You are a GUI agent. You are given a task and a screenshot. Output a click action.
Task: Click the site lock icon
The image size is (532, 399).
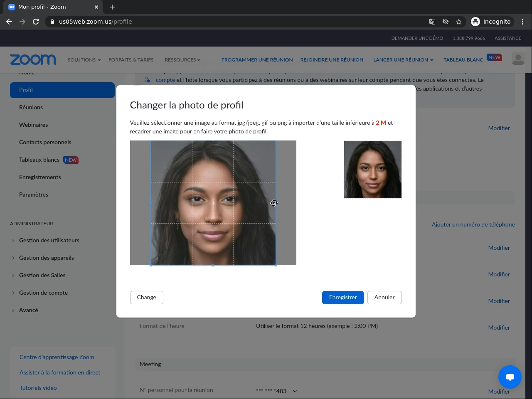pos(52,22)
